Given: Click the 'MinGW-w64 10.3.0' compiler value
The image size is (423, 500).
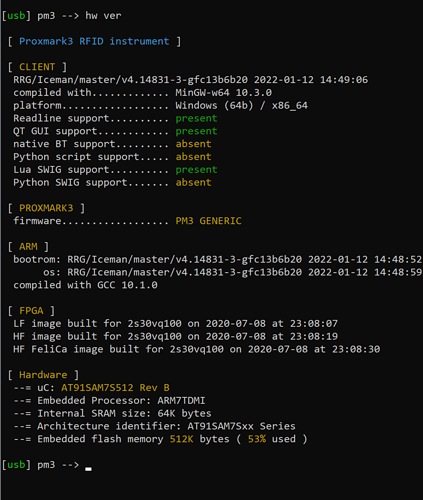Looking at the screenshot, I should tap(223, 93).
